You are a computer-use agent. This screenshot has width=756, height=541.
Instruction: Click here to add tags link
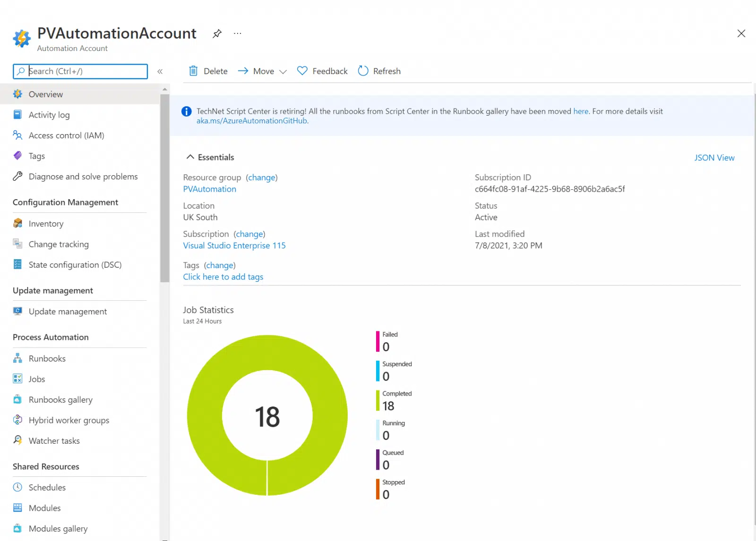(x=223, y=277)
